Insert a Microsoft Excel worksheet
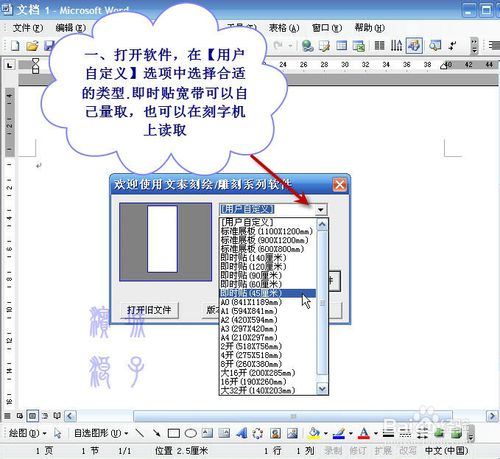The height and width of the screenshot is (459, 500). pos(359,46)
